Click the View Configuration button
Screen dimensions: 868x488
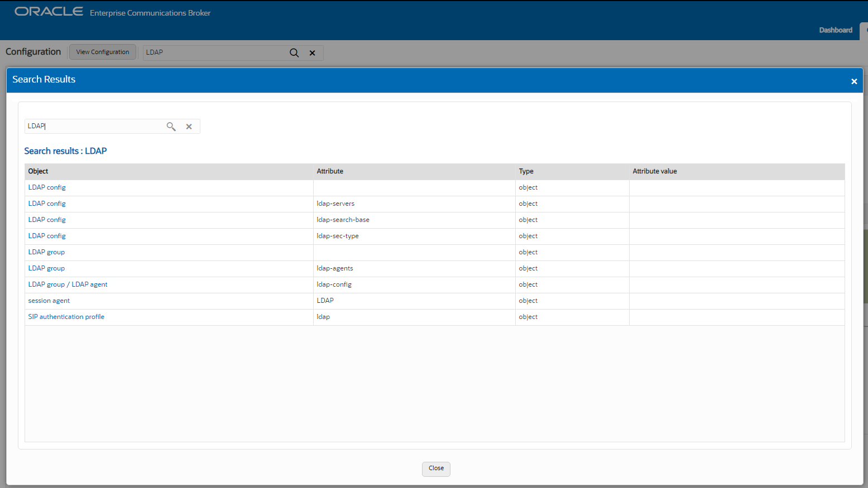(103, 52)
